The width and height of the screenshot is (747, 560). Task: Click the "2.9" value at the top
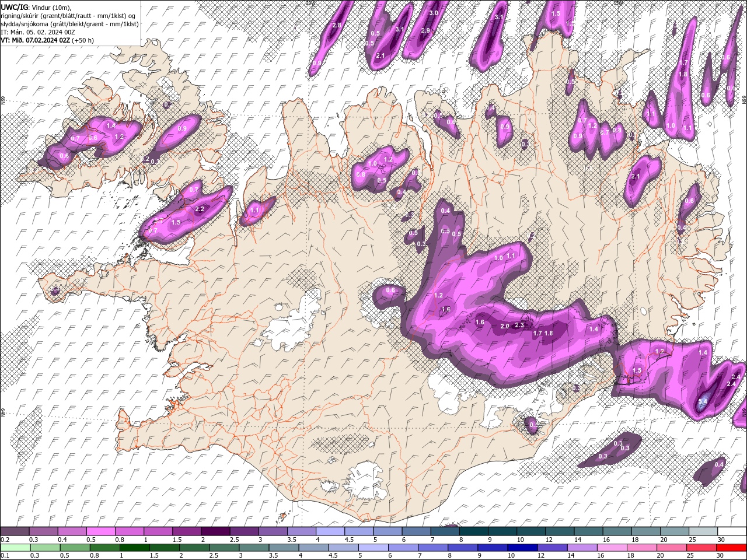pos(425,30)
